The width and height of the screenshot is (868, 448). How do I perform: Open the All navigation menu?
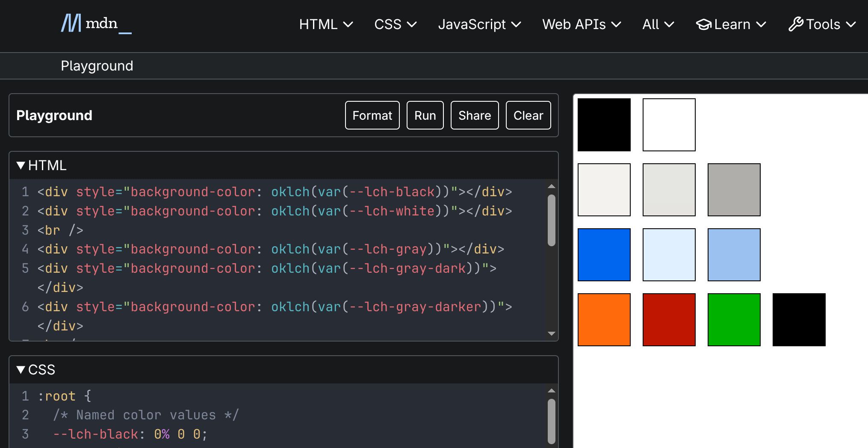pos(658,24)
